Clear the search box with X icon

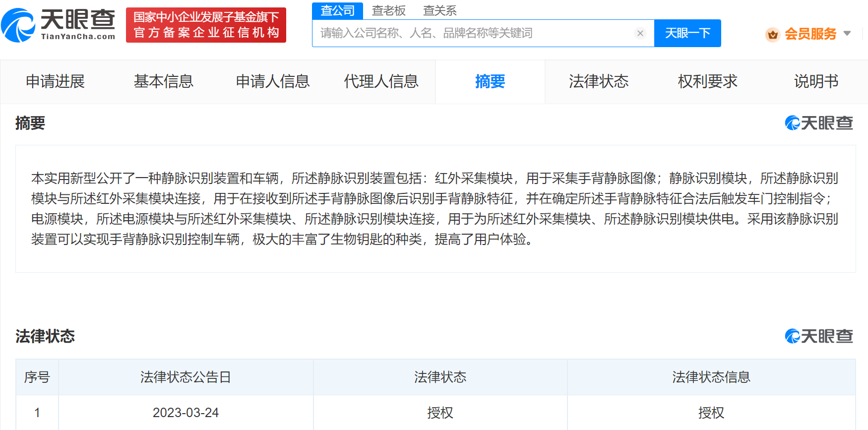[640, 33]
